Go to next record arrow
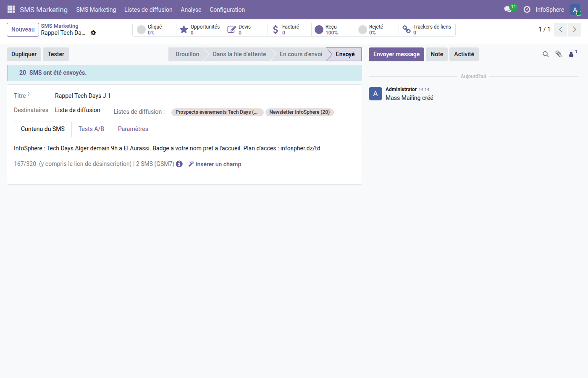Screen dimensions: 588x378 click(x=574, y=29)
